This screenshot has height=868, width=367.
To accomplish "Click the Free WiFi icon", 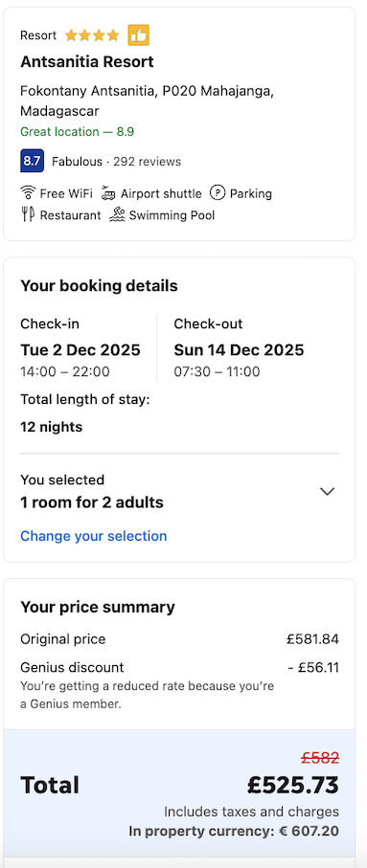I will click(x=28, y=193).
